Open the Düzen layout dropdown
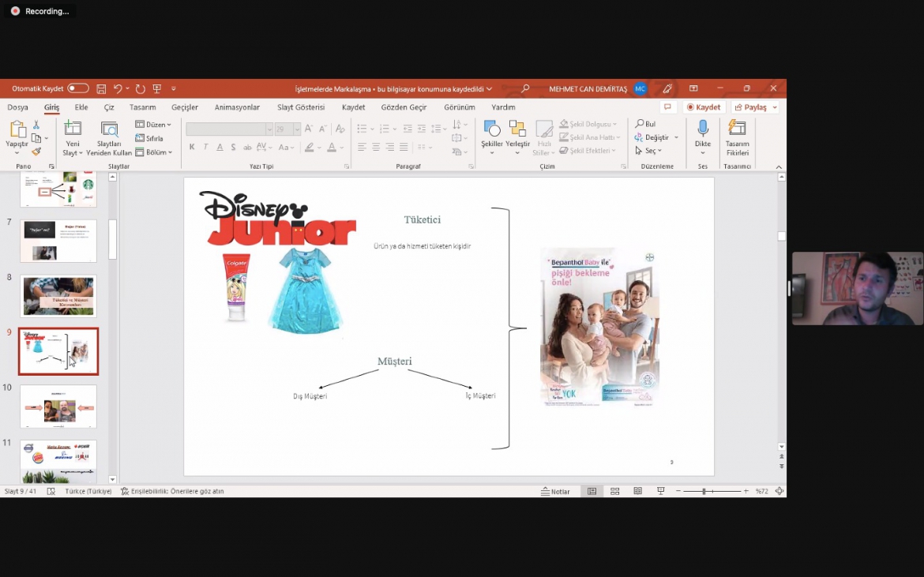924x577 pixels. (153, 124)
